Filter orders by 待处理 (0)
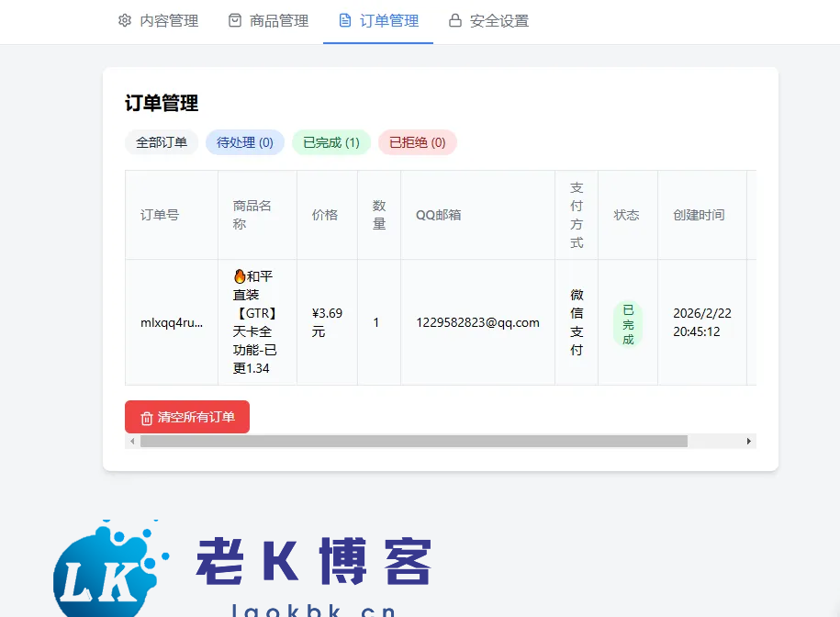This screenshot has width=840, height=617. 245,142
